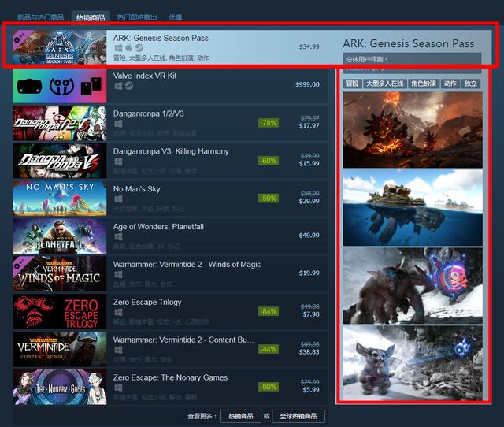Click the $34.99 price
The height and width of the screenshot is (427, 504).
309,47
